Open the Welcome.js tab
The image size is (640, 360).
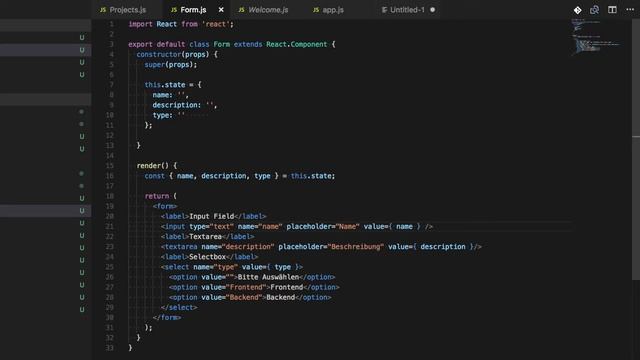(x=263, y=10)
